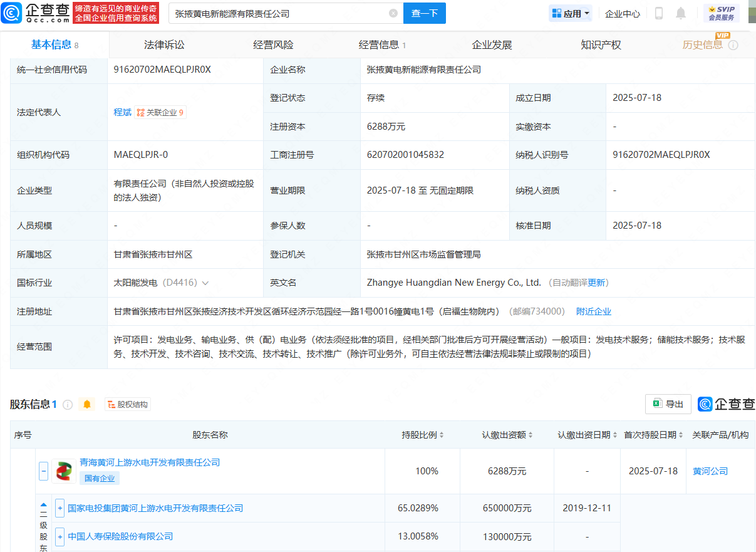Image resolution: width=756 pixels, height=552 pixels.
Task: Click 张掖市甘州区市场监督管理局 text
Action: (x=423, y=254)
